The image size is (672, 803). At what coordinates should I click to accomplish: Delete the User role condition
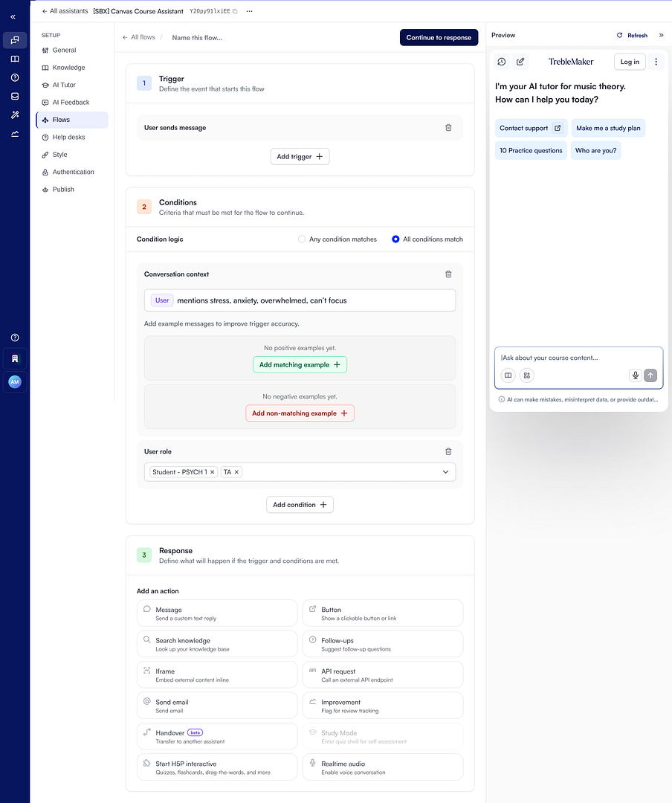coord(448,451)
